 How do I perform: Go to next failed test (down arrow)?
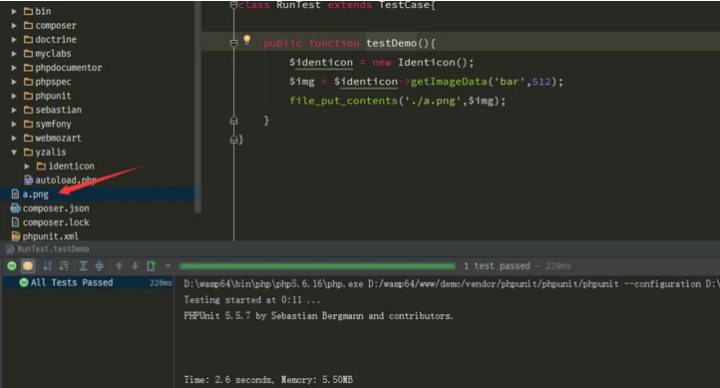click(135, 266)
